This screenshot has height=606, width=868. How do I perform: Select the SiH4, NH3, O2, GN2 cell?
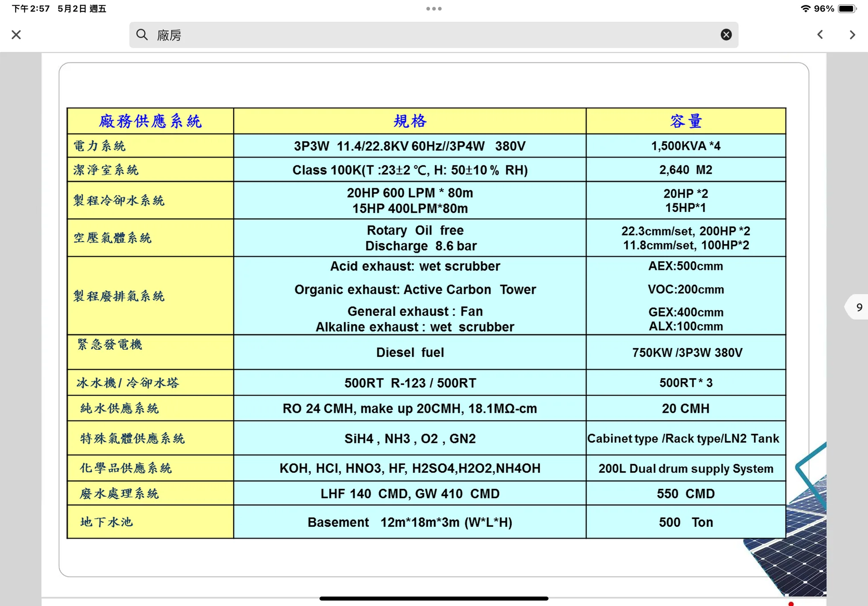click(410, 438)
